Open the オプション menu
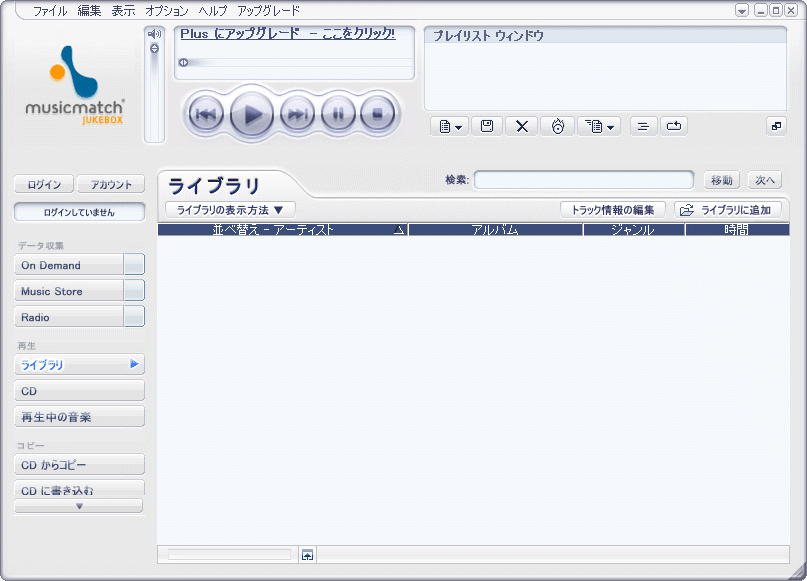 click(166, 11)
